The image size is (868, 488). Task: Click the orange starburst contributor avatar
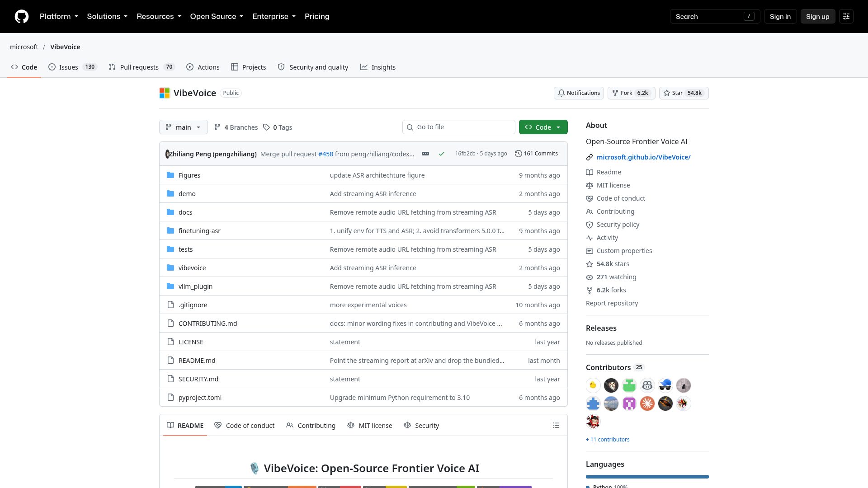[647, 403]
